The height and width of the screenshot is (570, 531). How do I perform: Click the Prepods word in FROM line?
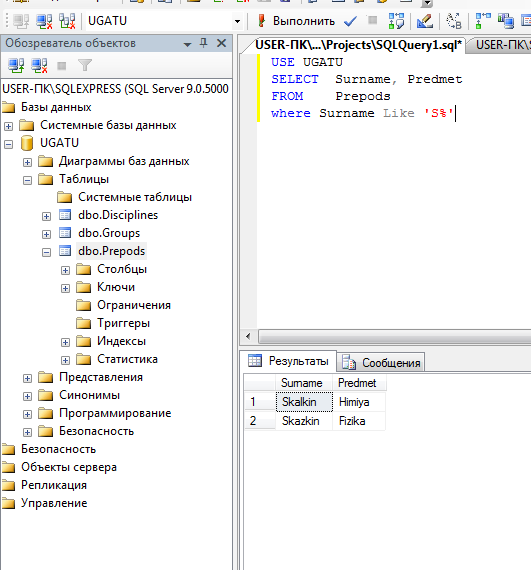(363, 96)
